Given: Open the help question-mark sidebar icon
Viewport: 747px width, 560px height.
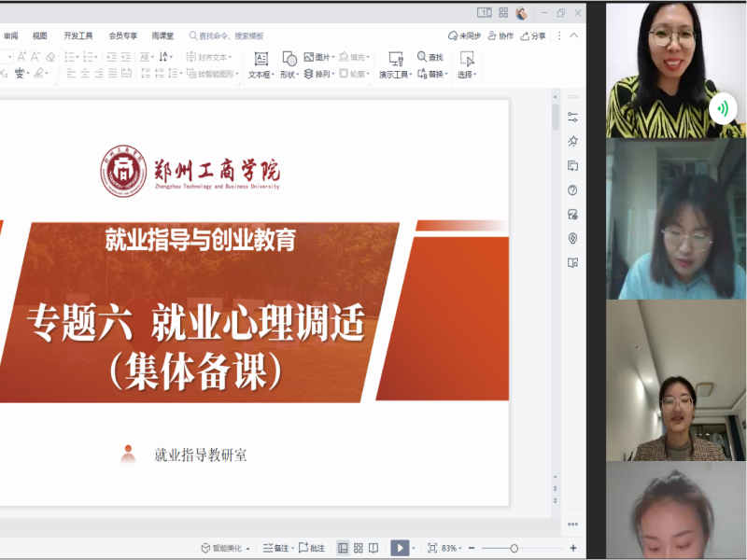Looking at the screenshot, I should tap(572, 190).
